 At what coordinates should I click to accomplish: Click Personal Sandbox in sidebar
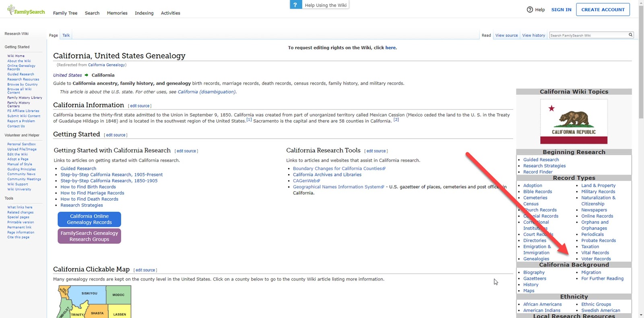(21, 144)
